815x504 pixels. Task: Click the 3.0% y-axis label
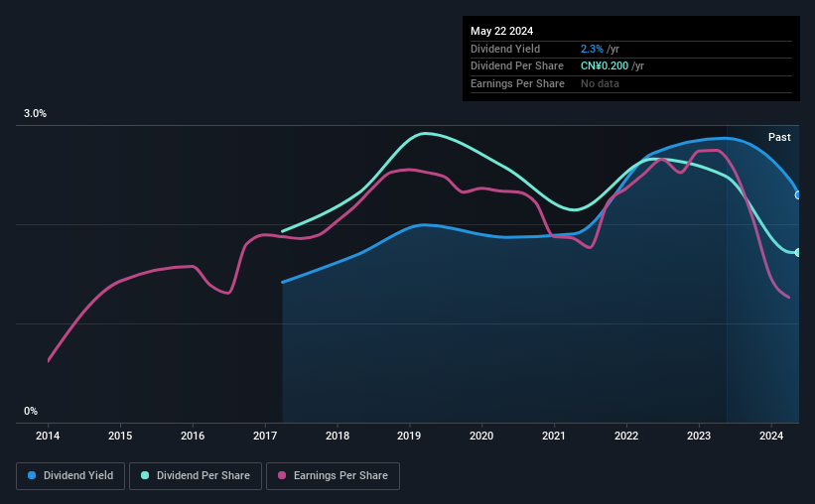click(35, 113)
